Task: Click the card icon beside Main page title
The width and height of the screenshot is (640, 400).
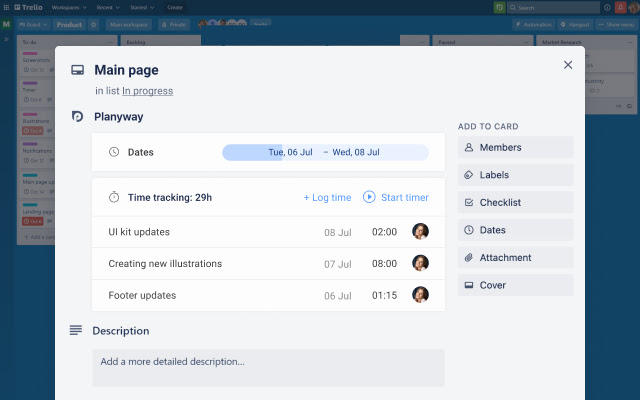Action: pos(77,70)
